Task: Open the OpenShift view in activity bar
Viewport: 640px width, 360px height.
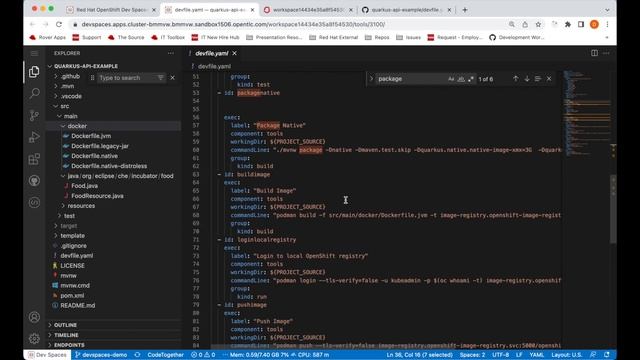Action: (34, 202)
